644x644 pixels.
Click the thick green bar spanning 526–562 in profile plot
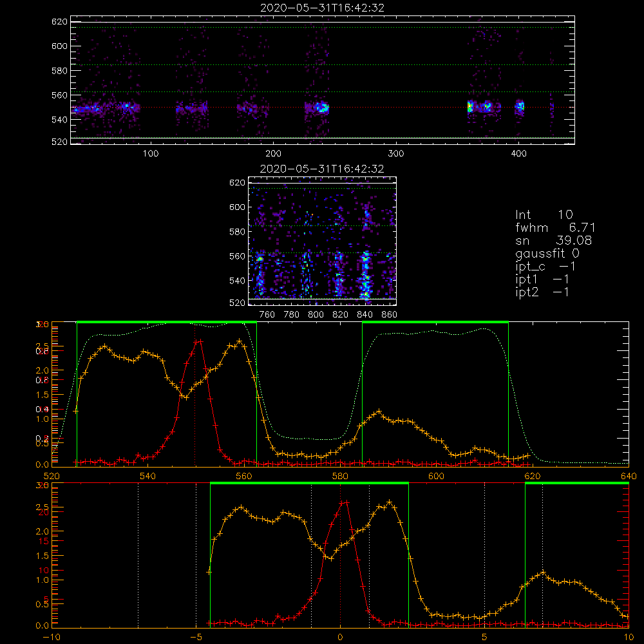[167, 322]
